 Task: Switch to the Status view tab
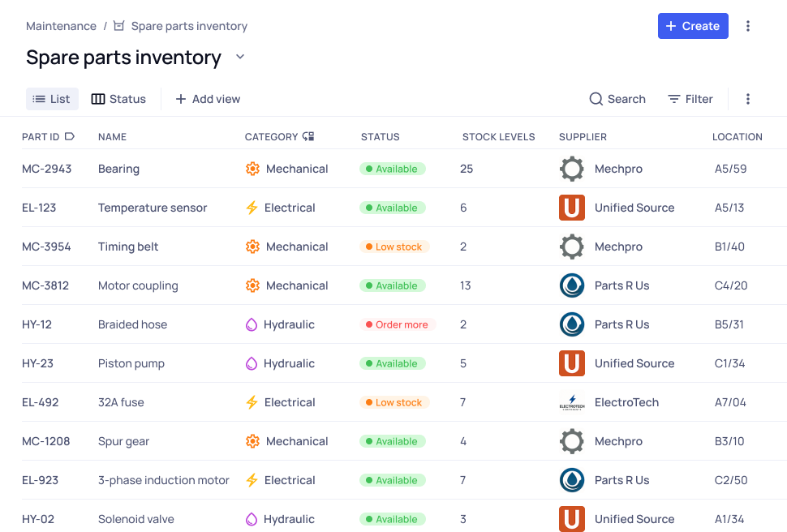[x=118, y=99]
